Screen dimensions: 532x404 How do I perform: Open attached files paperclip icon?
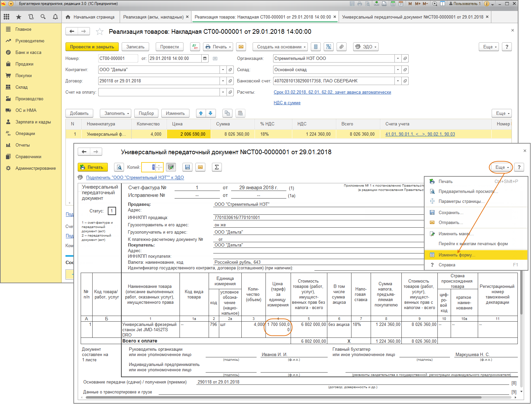pos(342,47)
